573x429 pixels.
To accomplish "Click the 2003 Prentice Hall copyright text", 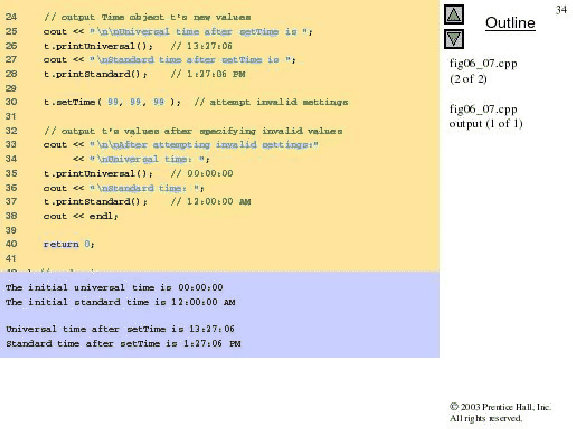I will coord(500,412).
